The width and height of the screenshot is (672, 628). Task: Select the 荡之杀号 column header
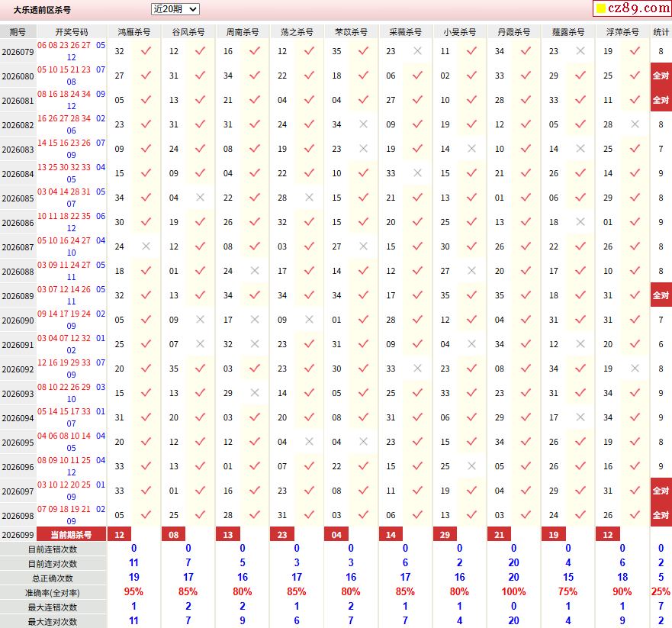point(297,32)
